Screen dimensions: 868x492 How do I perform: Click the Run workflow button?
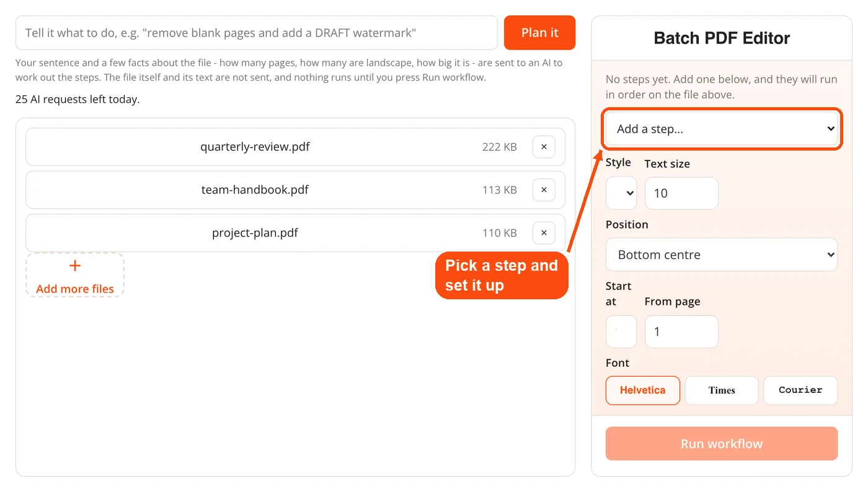click(x=722, y=444)
